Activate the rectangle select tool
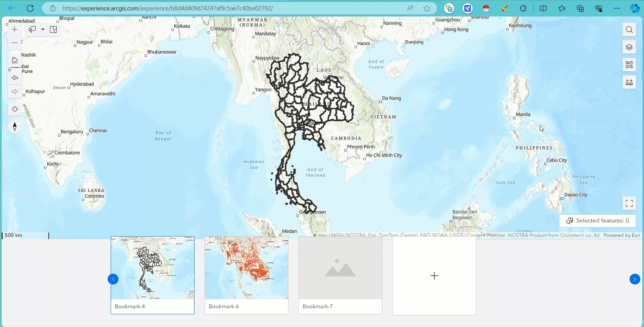The height and width of the screenshot is (327, 644). [32, 29]
